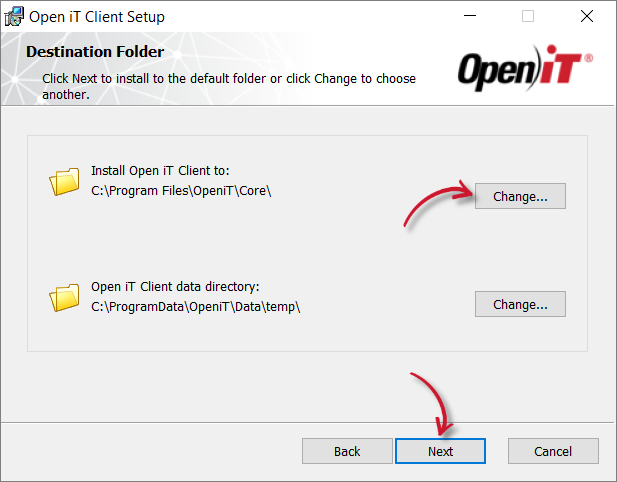Image resolution: width=617 pixels, height=482 pixels.
Task: Click the folder icon beside the data directory
Action: (x=64, y=297)
